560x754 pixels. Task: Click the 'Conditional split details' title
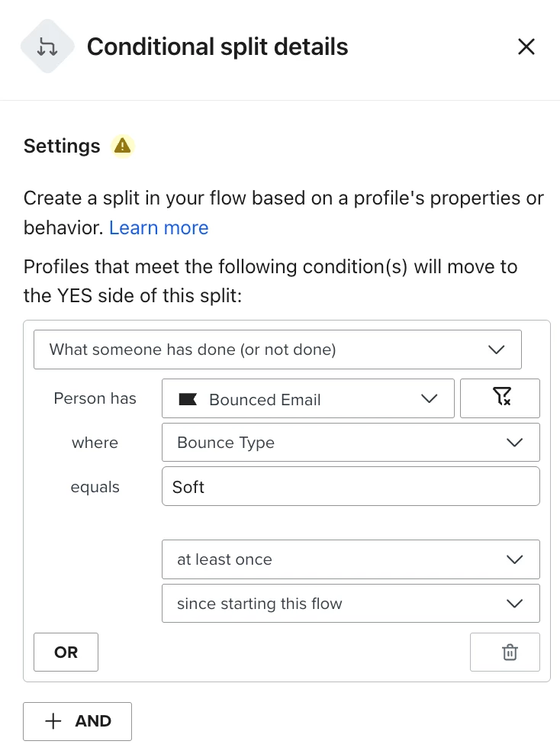tap(217, 47)
